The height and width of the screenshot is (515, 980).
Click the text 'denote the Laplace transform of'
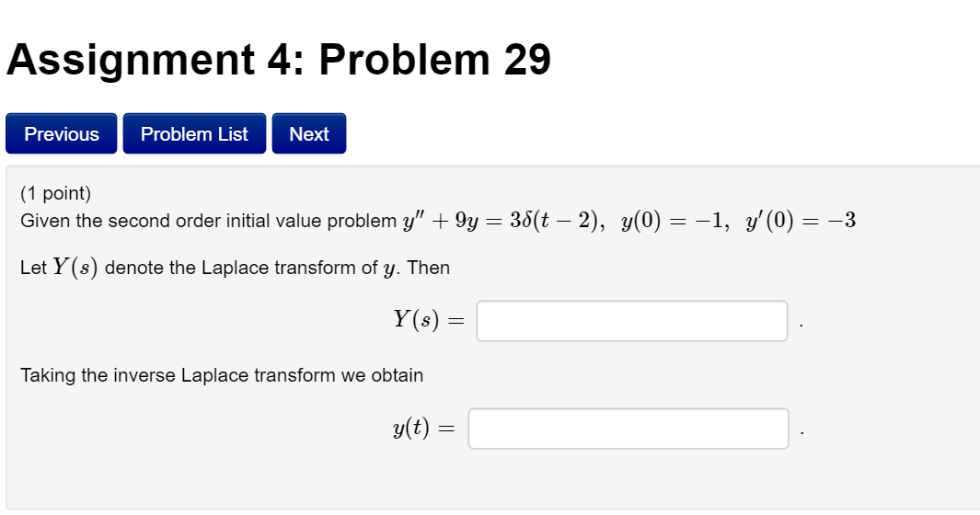tap(241, 268)
